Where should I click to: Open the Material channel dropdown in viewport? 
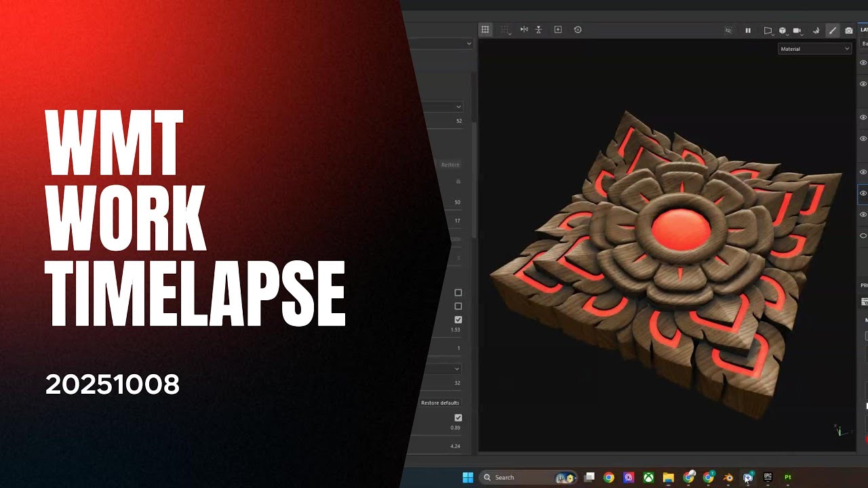coord(814,49)
